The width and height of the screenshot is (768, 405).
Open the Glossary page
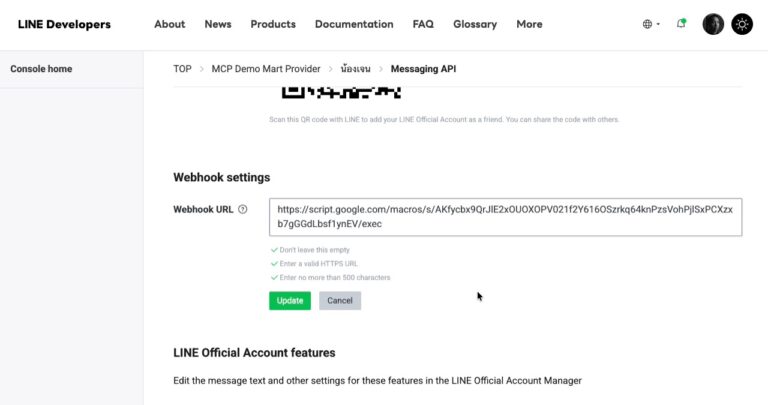475,24
